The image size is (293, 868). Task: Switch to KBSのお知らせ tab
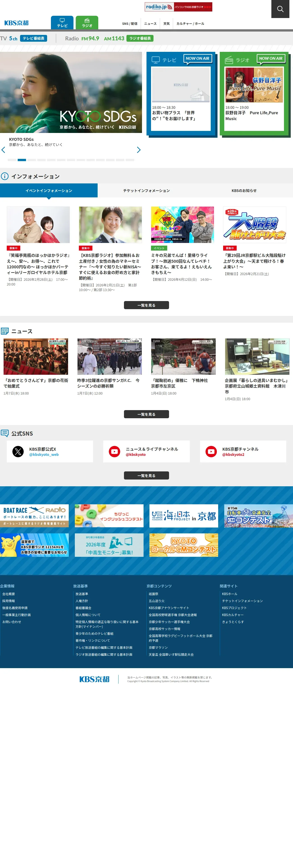click(x=244, y=190)
